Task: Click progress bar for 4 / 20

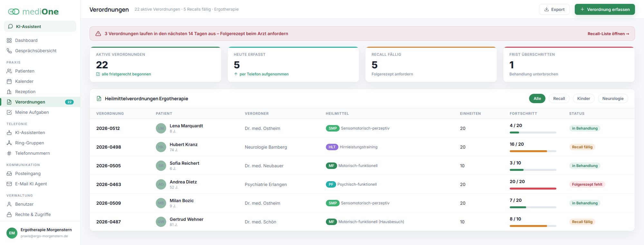Action: coord(533,132)
